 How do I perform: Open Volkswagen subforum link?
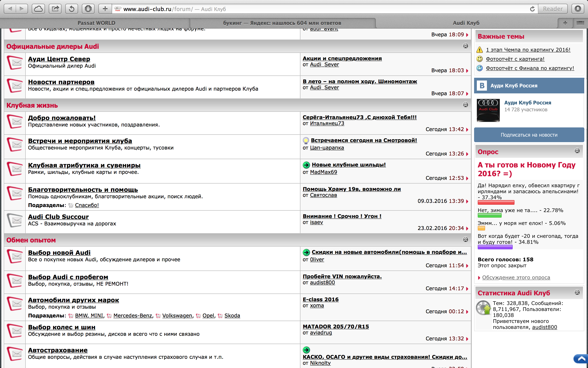pos(177,316)
